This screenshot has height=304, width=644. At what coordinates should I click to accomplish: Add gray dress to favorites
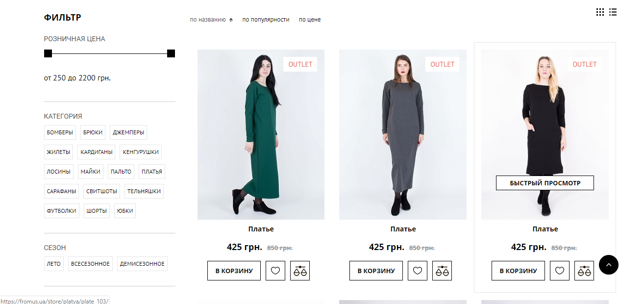418,271
